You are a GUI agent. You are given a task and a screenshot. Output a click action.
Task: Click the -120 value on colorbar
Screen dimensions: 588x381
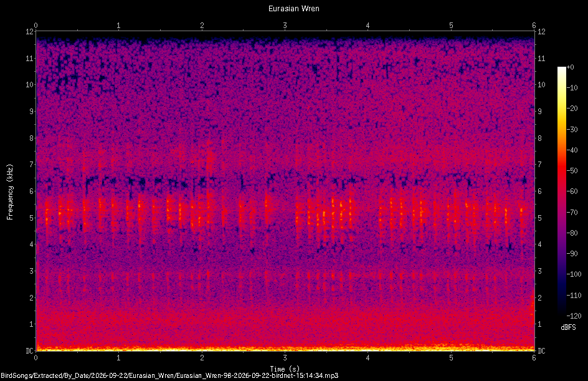click(574, 316)
